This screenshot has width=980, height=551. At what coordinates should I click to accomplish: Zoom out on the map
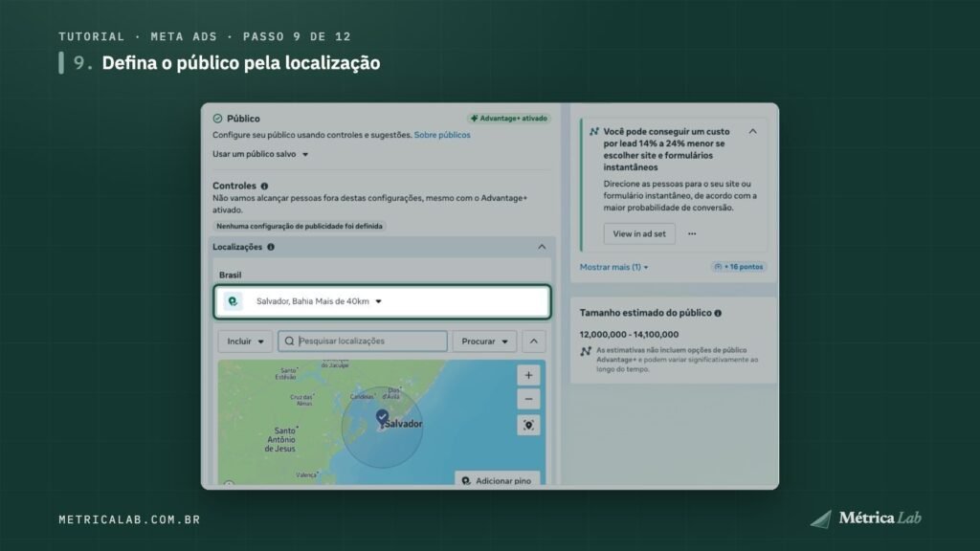(x=528, y=399)
